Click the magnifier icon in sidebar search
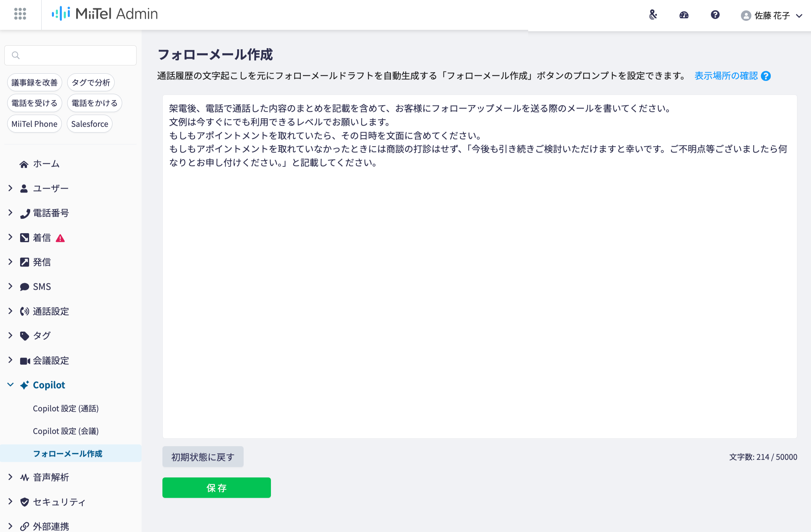The image size is (811, 532). click(15, 55)
